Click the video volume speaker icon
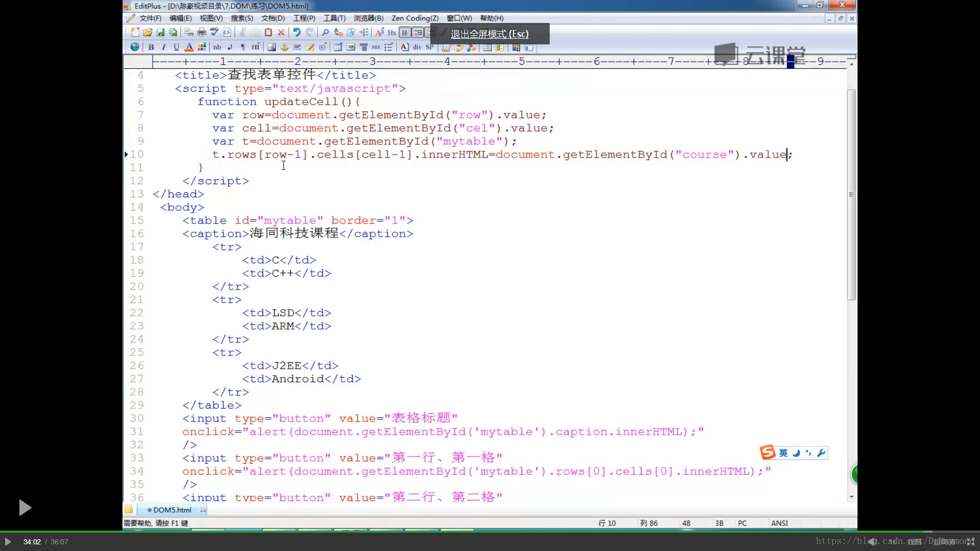 [x=873, y=542]
